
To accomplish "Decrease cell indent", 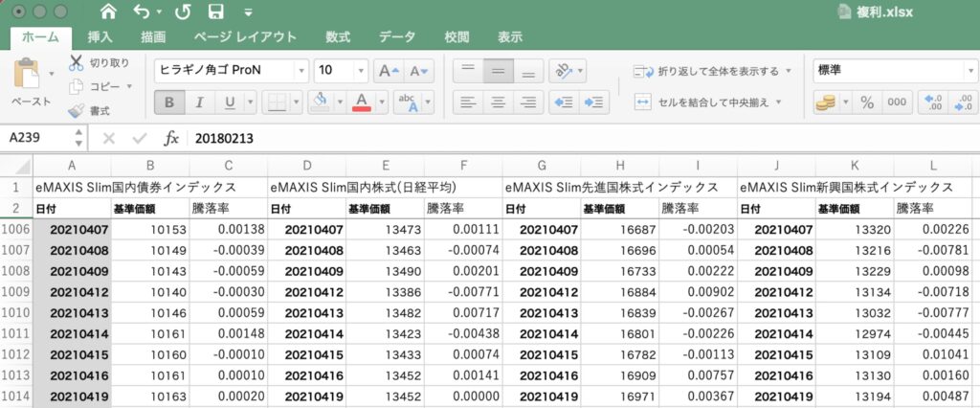I will coord(564,102).
